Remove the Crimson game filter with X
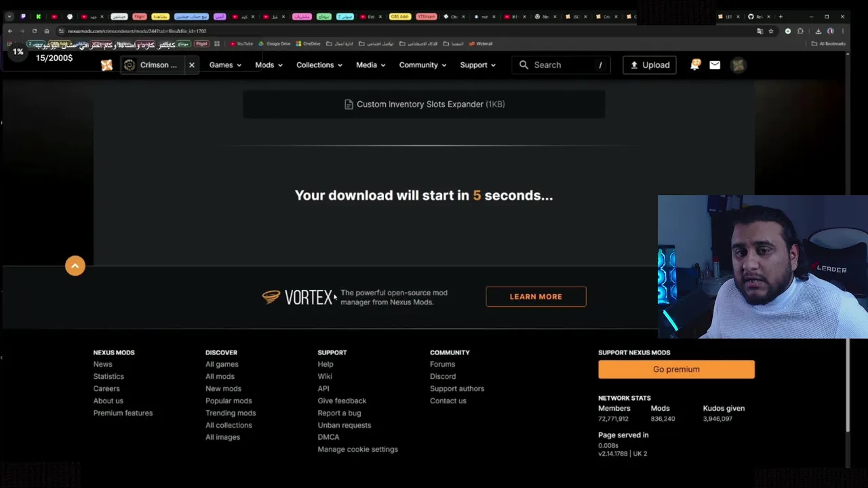Screen dimensions: 868x488 click(x=192, y=65)
